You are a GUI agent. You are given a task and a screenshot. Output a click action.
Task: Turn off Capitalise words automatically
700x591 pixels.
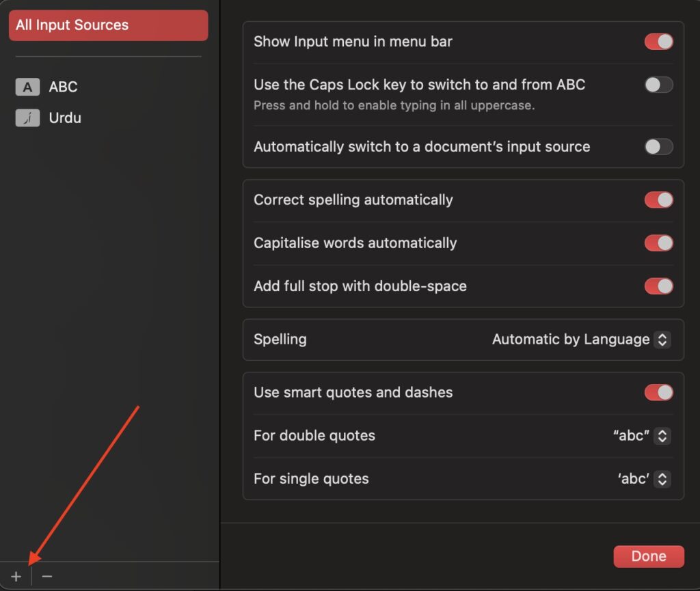pyautogui.click(x=658, y=243)
